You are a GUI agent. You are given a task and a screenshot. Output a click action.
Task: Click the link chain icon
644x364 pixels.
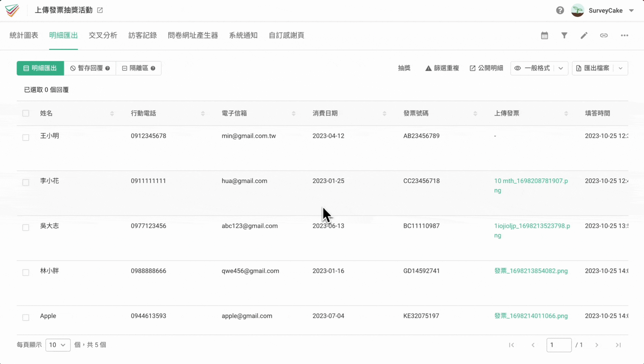tap(604, 35)
